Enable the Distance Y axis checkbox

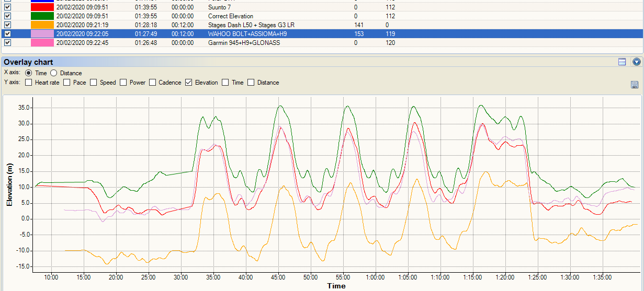251,83
